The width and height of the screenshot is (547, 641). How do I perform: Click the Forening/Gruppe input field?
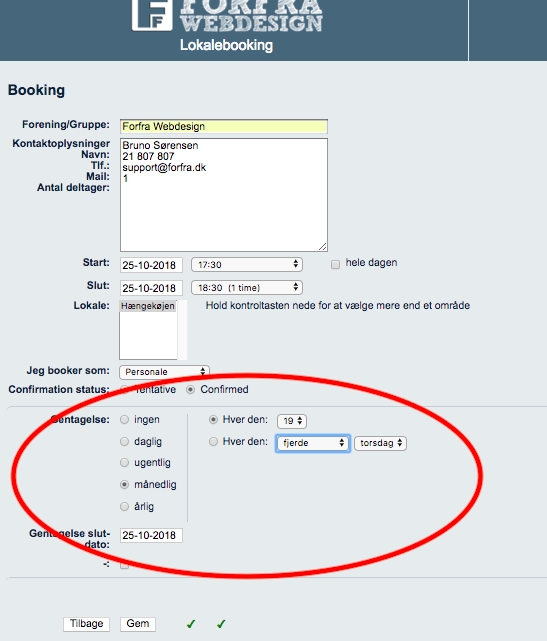224,126
